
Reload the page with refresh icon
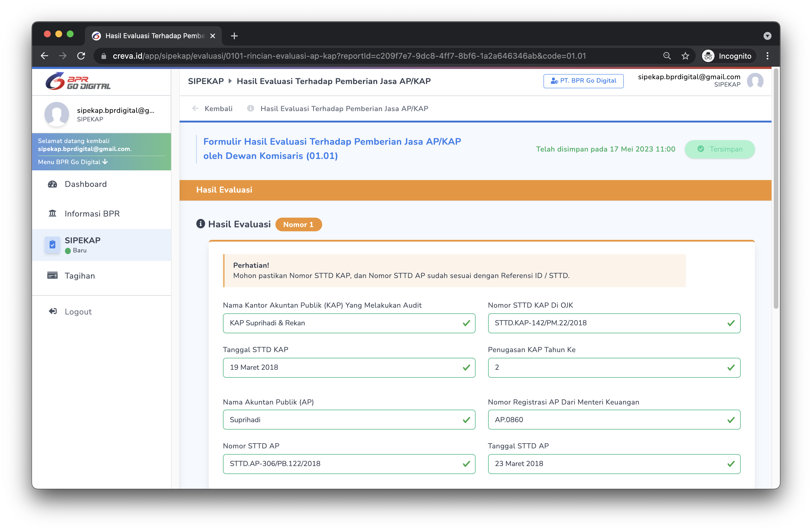[81, 56]
